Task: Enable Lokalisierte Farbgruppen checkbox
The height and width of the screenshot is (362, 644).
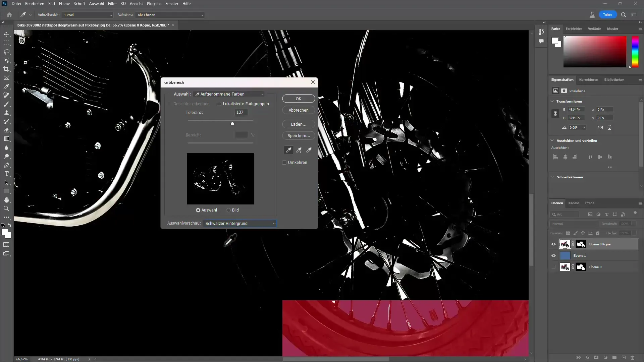Action: pos(219,104)
